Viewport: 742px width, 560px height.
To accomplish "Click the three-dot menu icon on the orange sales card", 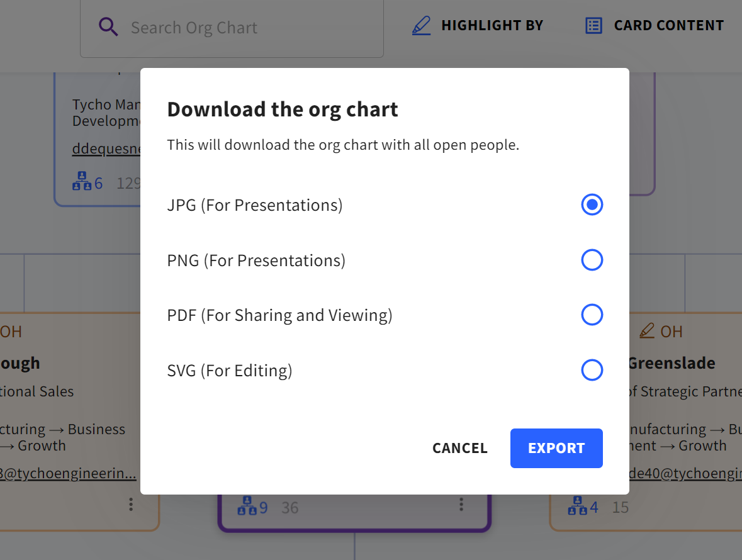I will point(130,504).
